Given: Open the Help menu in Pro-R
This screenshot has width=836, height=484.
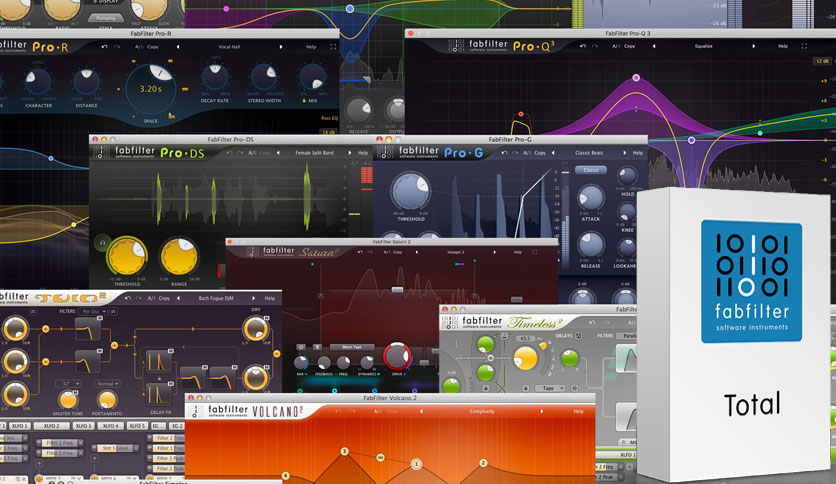Looking at the screenshot, I should click(x=311, y=47).
